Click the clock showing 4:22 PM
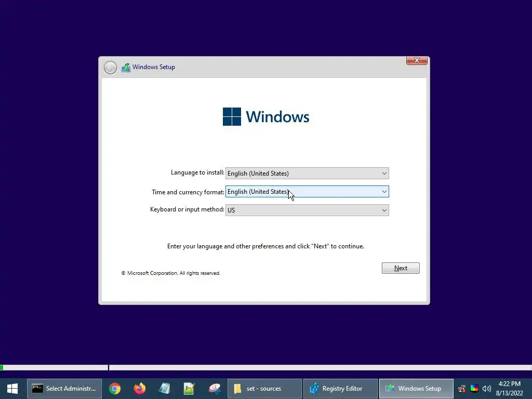The width and height of the screenshot is (532, 399). click(509, 384)
